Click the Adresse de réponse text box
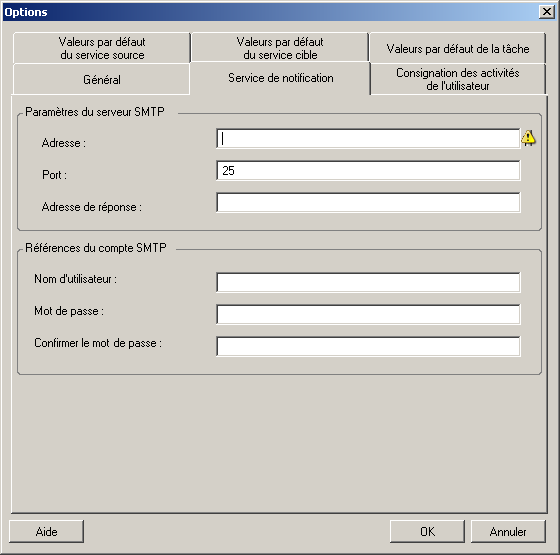This screenshot has width=560, height=555. [368, 202]
